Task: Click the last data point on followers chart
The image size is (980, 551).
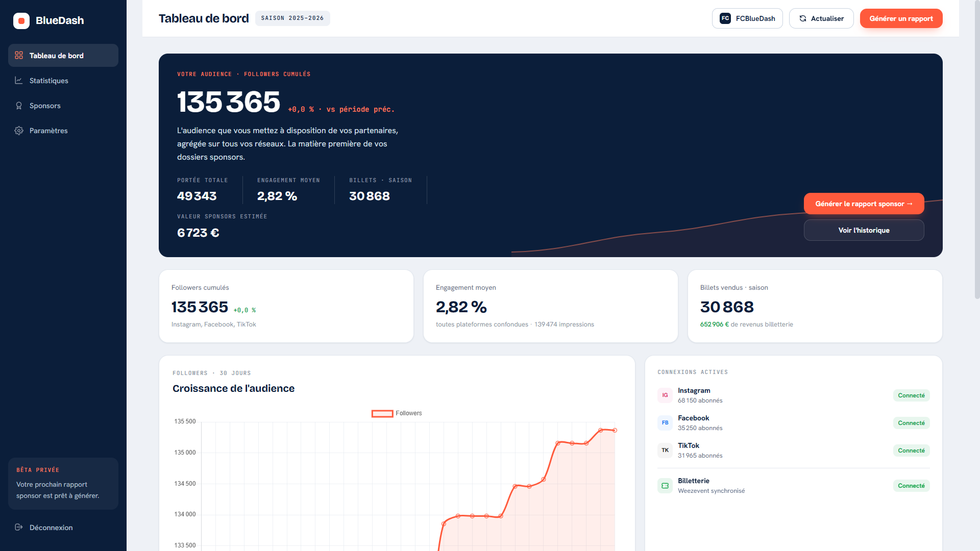Action: [615, 431]
